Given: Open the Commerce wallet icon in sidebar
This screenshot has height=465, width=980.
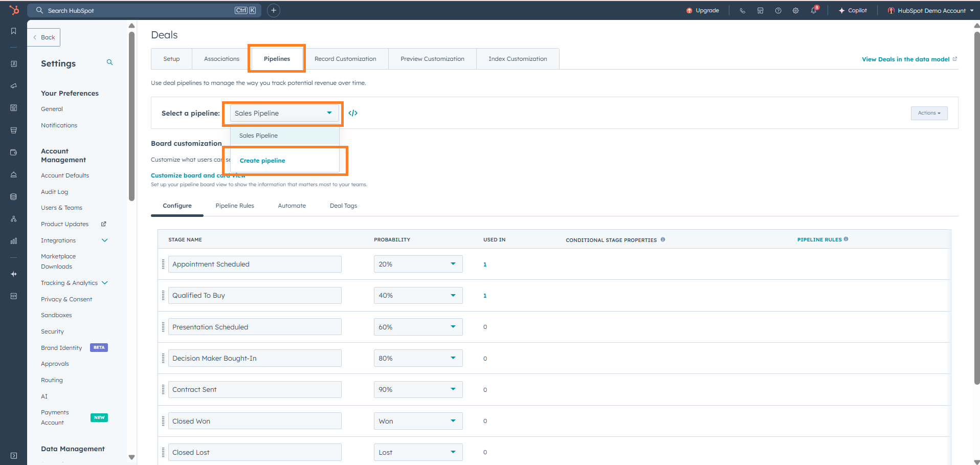Looking at the screenshot, I should click(x=14, y=152).
